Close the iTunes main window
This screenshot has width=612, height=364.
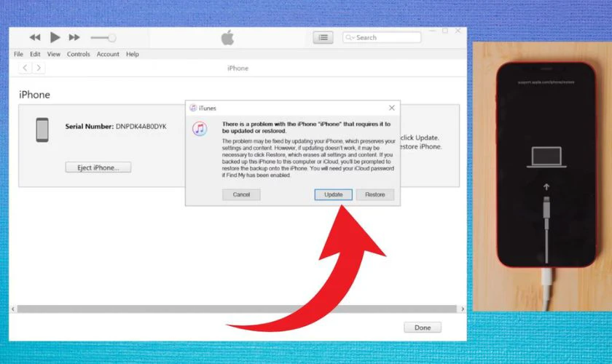[x=458, y=31]
